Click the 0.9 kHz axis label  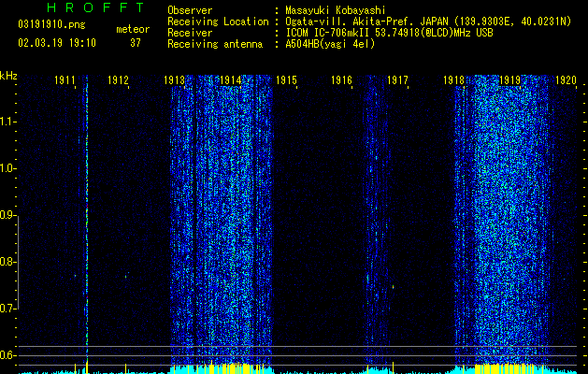click(7, 215)
